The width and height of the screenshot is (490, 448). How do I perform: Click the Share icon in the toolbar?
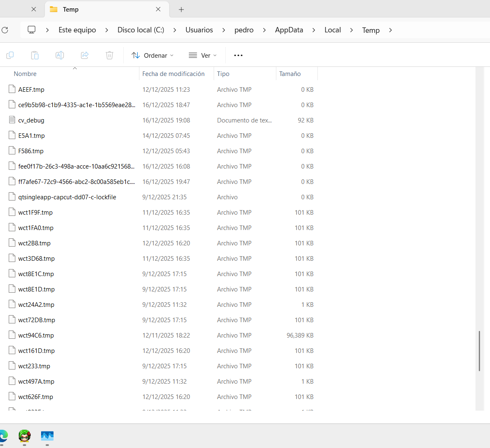point(85,55)
